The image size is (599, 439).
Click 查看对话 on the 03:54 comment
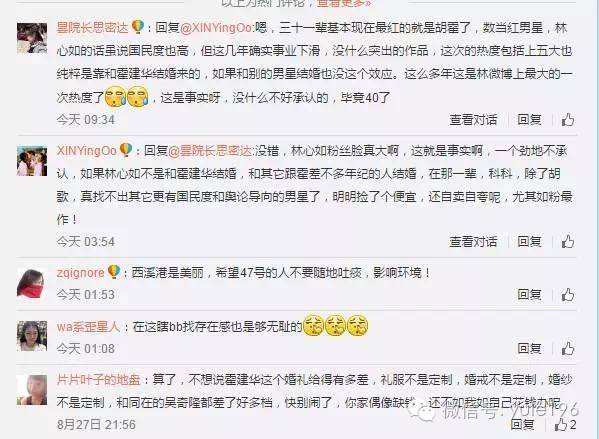click(x=473, y=241)
